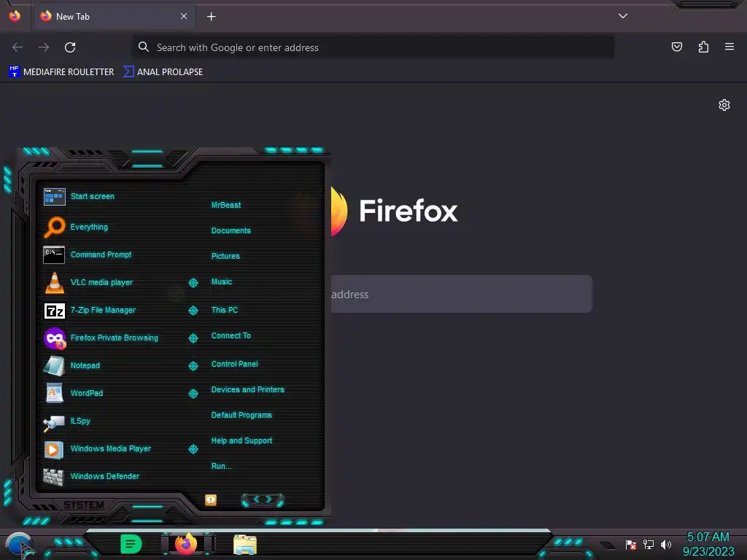
Task: Open Help and Support
Action: coord(241,441)
